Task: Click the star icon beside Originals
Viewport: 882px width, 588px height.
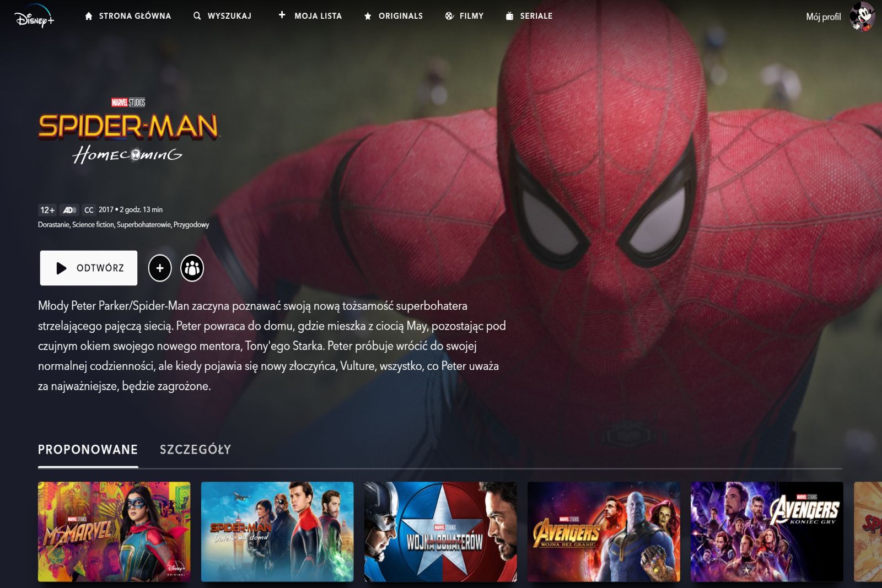Action: coord(368,16)
